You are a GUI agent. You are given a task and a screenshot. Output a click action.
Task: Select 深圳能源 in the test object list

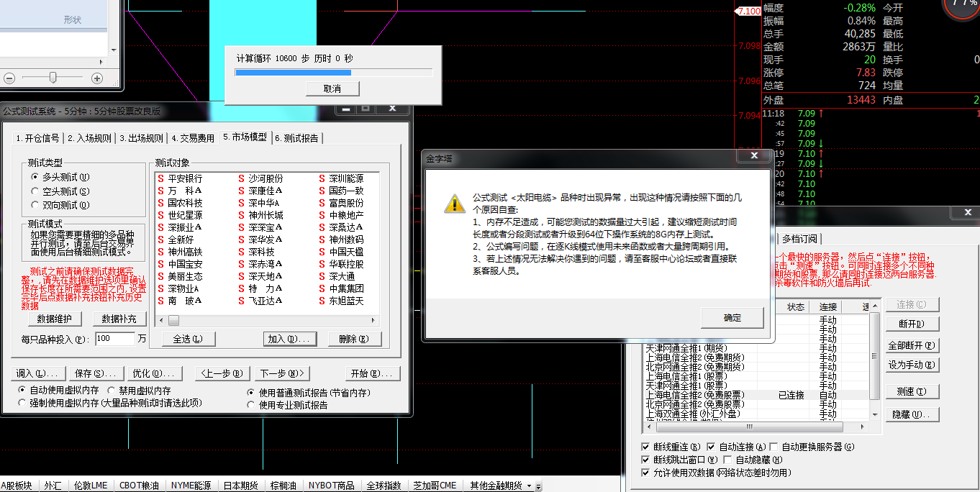tap(346, 178)
